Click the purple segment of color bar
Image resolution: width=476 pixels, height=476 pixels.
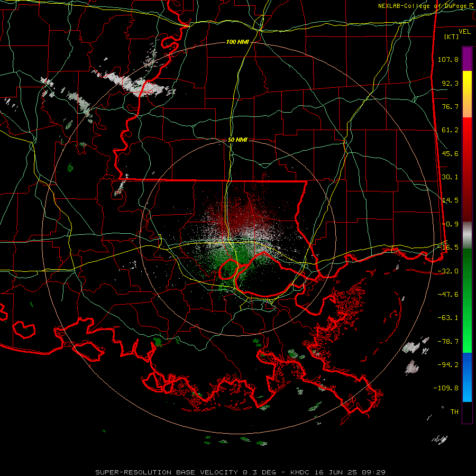point(467,59)
